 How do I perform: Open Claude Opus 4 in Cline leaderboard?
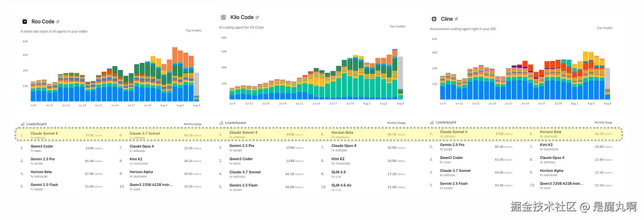click(x=552, y=158)
